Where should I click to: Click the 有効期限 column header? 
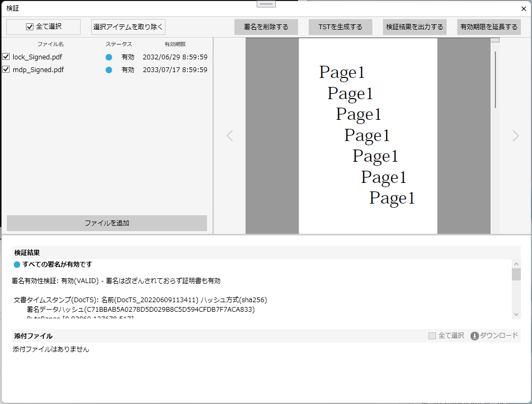(x=175, y=44)
